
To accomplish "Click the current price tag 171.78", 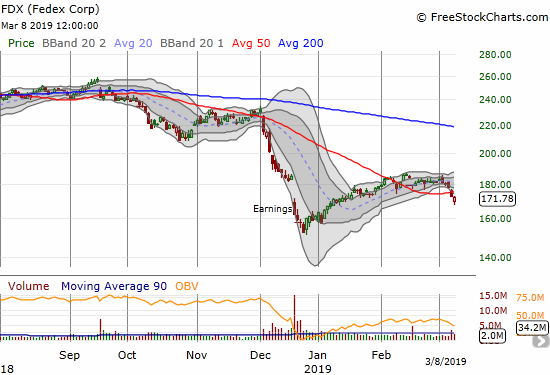I will [x=497, y=199].
